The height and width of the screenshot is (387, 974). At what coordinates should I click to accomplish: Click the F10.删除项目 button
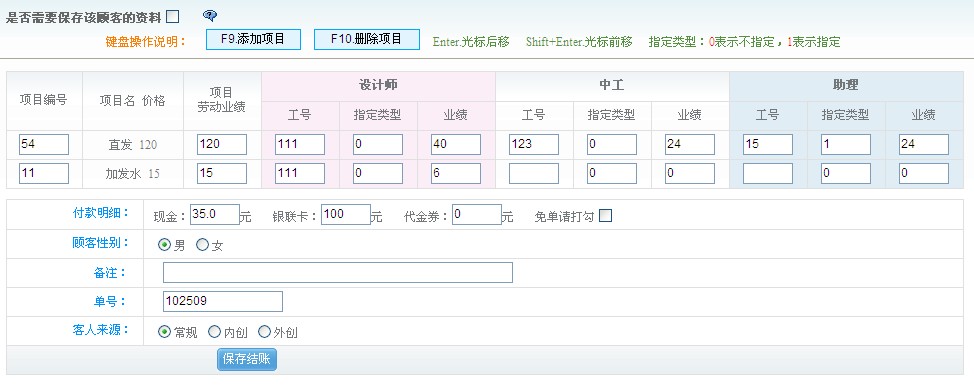tap(366, 39)
